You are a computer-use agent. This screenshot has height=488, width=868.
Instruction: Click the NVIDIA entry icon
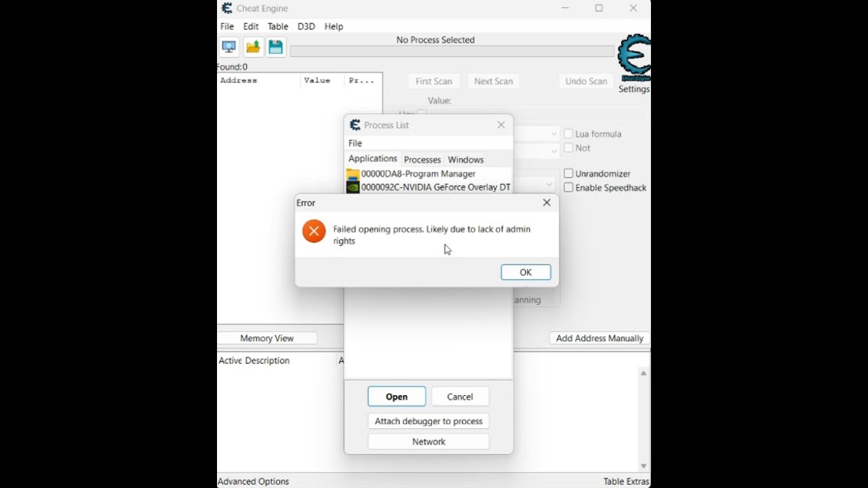pos(353,187)
